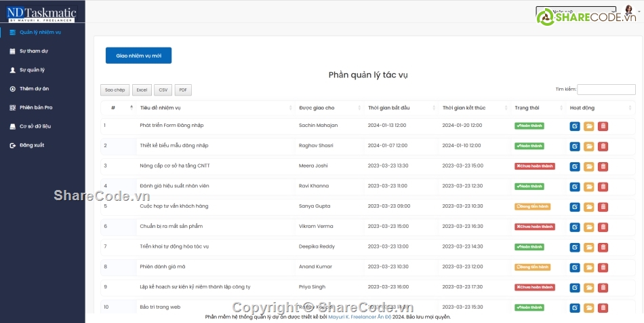Viewport: 644px width, 323px height.
Task: Open folder icon for Cuộc họp tư vấn khách hàng
Action: coord(589,207)
